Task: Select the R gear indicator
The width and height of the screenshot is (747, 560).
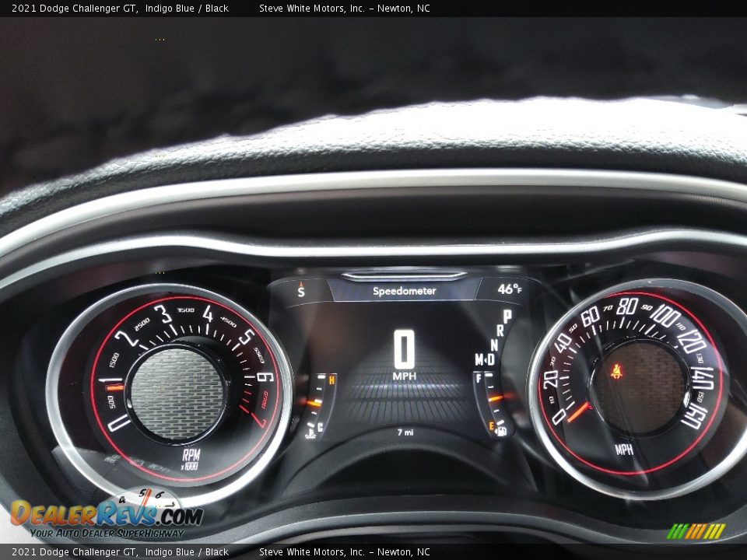Action: 500,331
